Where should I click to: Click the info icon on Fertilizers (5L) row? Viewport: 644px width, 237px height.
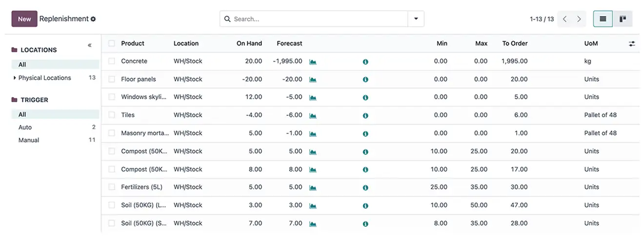[365, 188]
